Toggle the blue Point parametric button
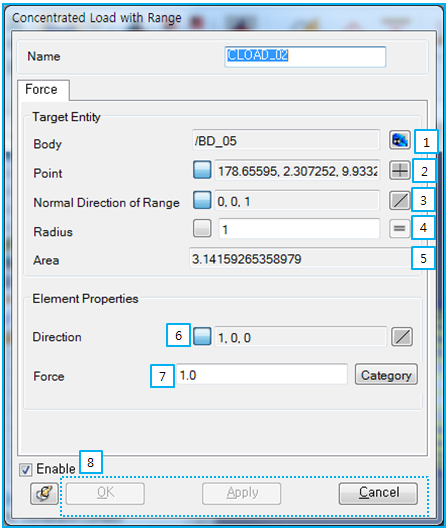The height and width of the screenshot is (528, 446). 202,169
